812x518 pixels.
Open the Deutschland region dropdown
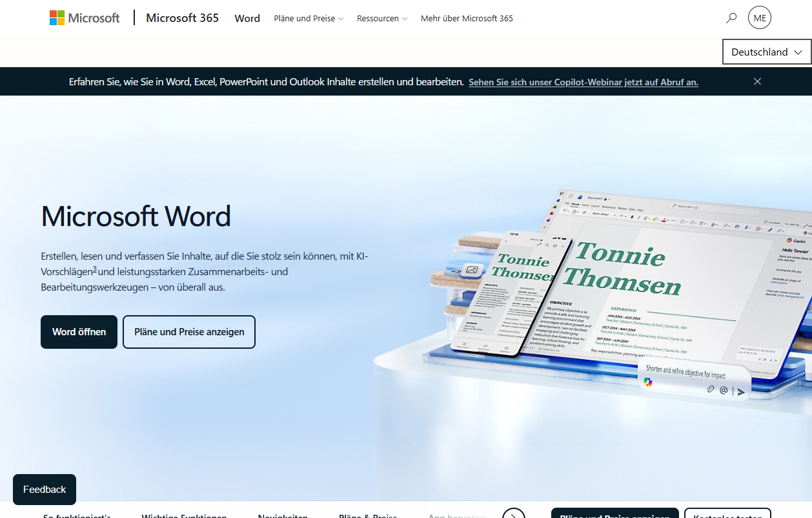tap(767, 52)
